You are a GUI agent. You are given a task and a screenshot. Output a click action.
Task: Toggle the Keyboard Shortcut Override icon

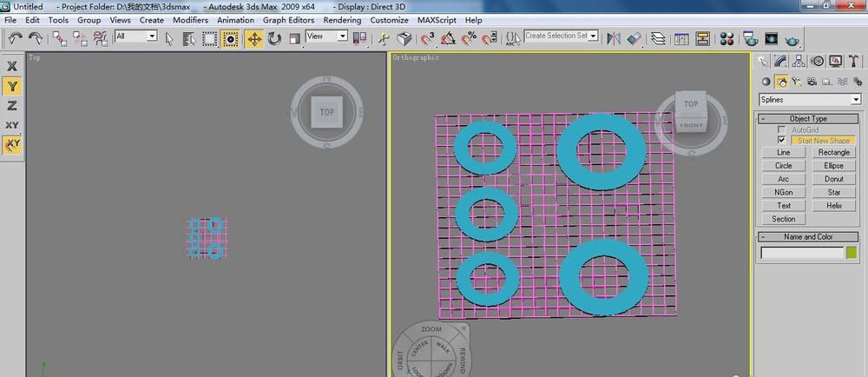[x=404, y=38]
